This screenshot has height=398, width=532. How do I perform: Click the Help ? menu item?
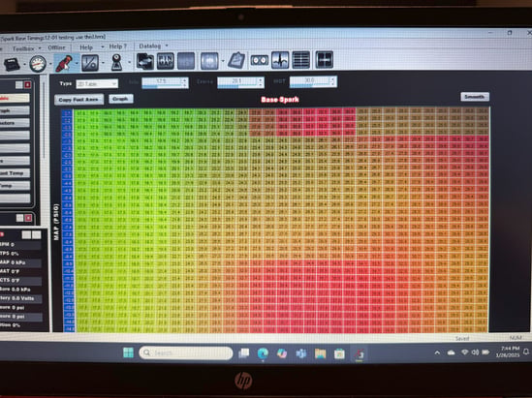pyautogui.click(x=117, y=46)
